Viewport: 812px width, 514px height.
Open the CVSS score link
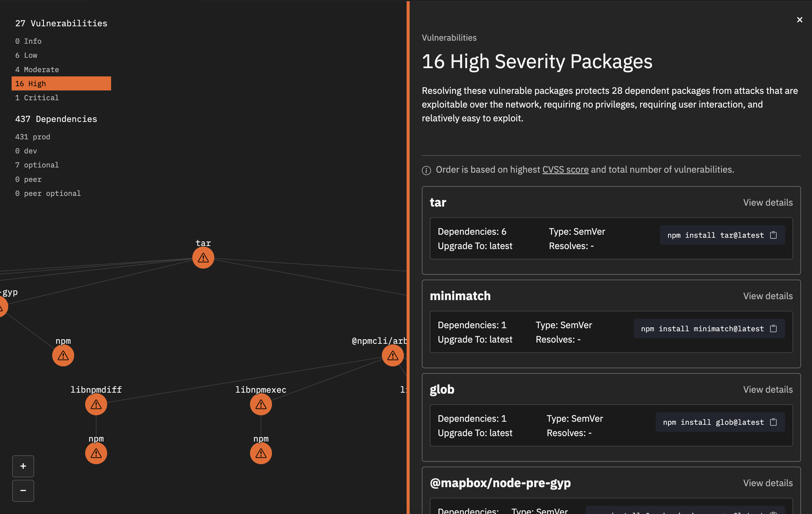coord(565,169)
